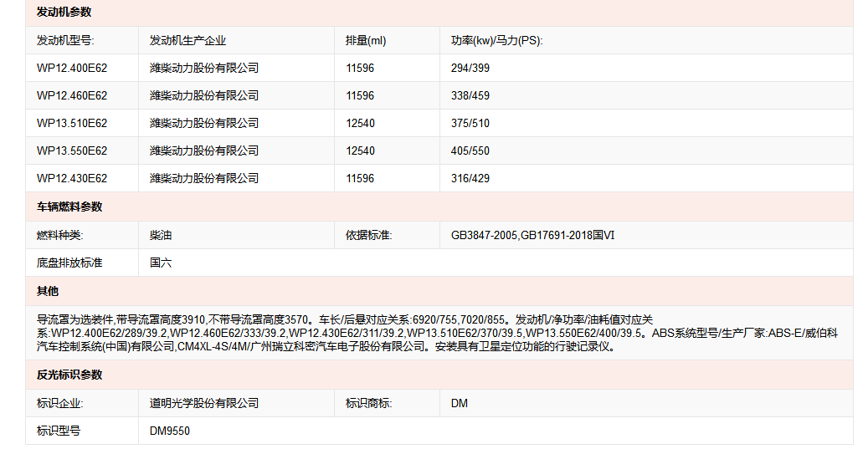The width and height of the screenshot is (868, 449).
Task: Select the WP12.400E62 engine model cell
Action: [72, 68]
